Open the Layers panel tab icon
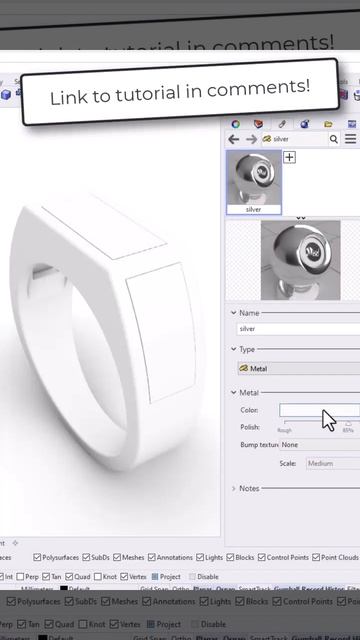 (x=258, y=124)
